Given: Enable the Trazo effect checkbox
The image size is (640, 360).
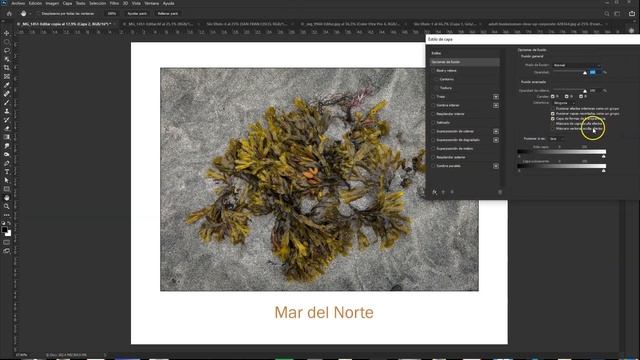Looking at the screenshot, I should (433, 97).
